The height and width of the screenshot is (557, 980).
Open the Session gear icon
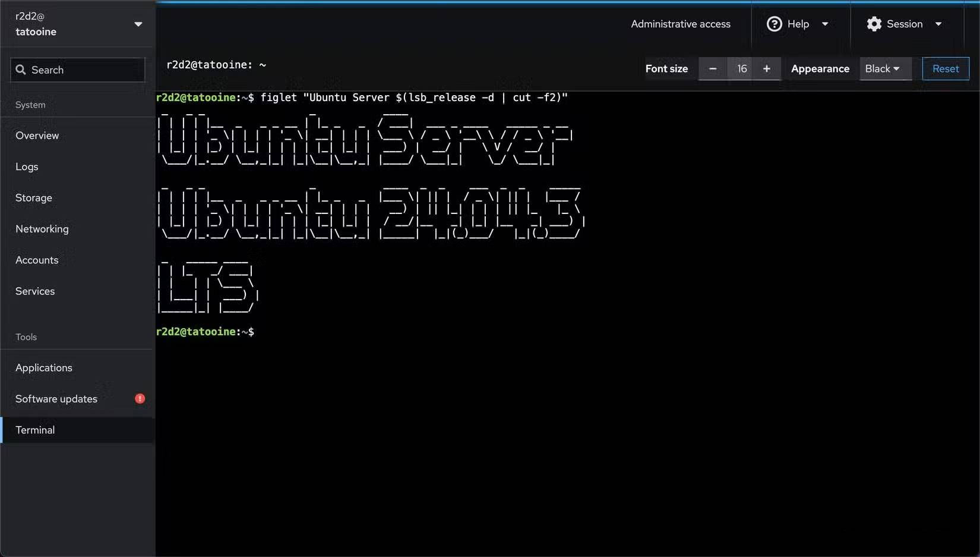(x=873, y=24)
